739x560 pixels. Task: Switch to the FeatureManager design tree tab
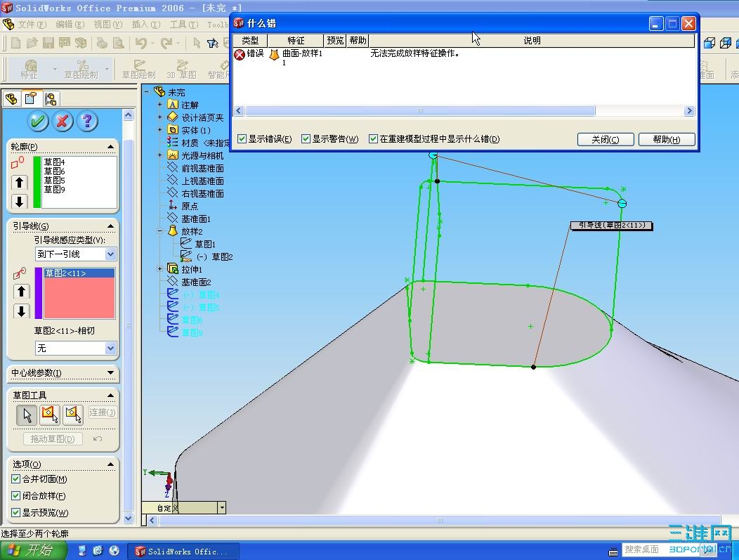pyautogui.click(x=12, y=98)
